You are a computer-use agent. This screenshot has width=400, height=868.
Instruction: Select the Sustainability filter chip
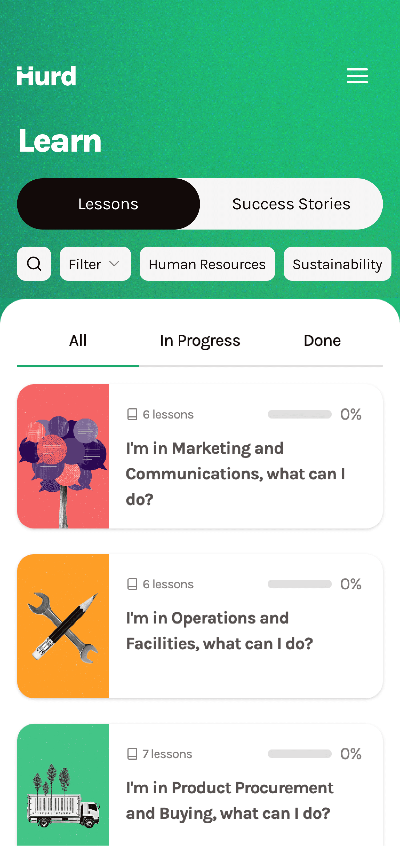coord(337,263)
